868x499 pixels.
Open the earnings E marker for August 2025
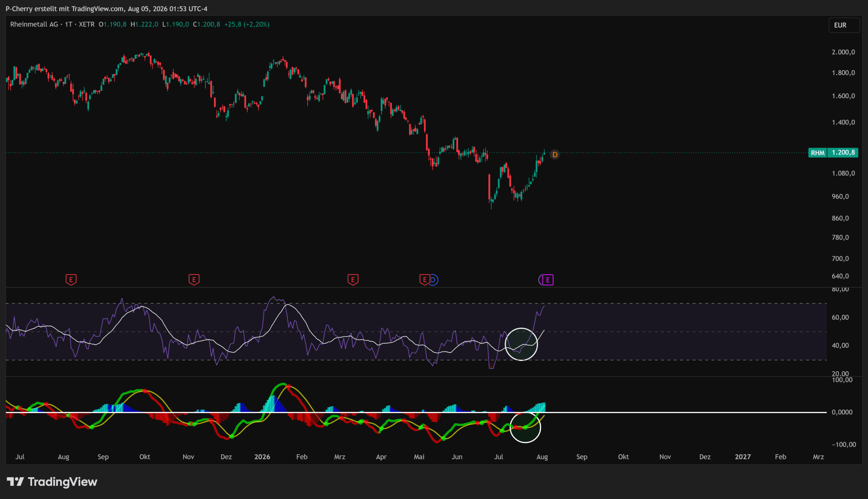(x=71, y=280)
